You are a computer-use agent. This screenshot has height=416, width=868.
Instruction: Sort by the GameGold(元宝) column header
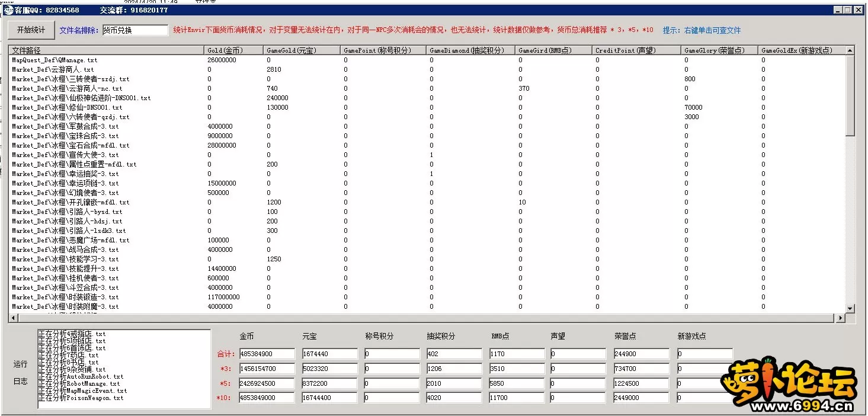302,51
